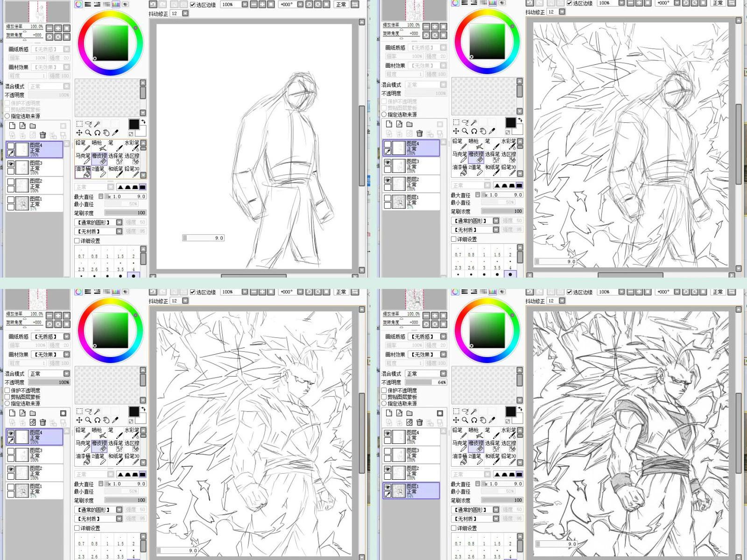Hide 图层1 via eye icon in bottom-right screenshot
Viewport: 747px width, 560px height.
click(388, 487)
